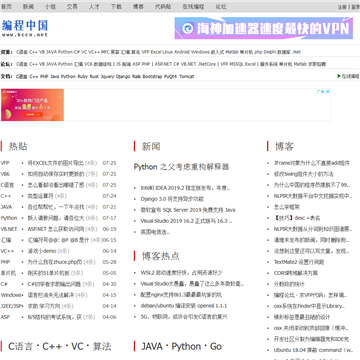Open blog post about Swing组件大小
360x360 pixels.
point(304,174)
